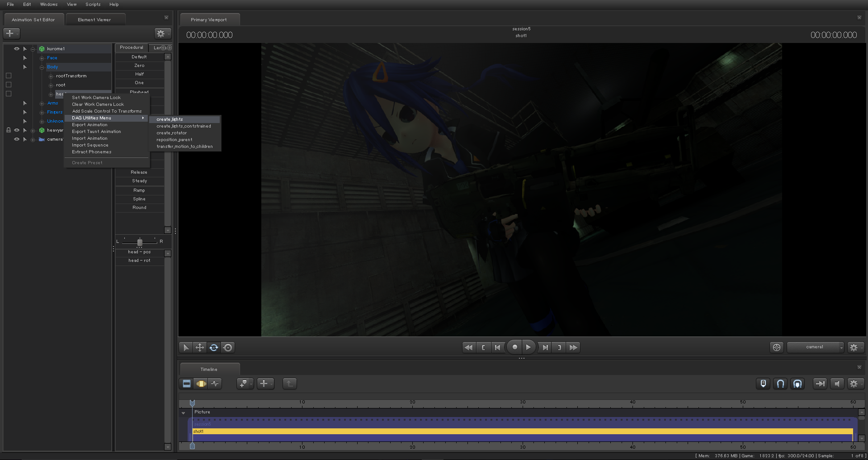Open the Scripts menu
Image resolution: width=868 pixels, height=460 pixels.
coord(93,5)
